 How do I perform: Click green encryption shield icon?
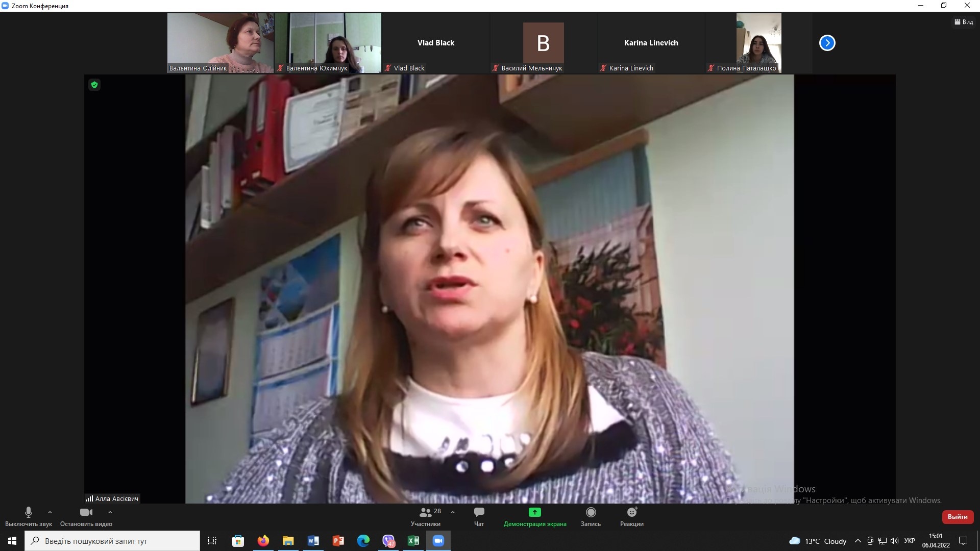[94, 85]
